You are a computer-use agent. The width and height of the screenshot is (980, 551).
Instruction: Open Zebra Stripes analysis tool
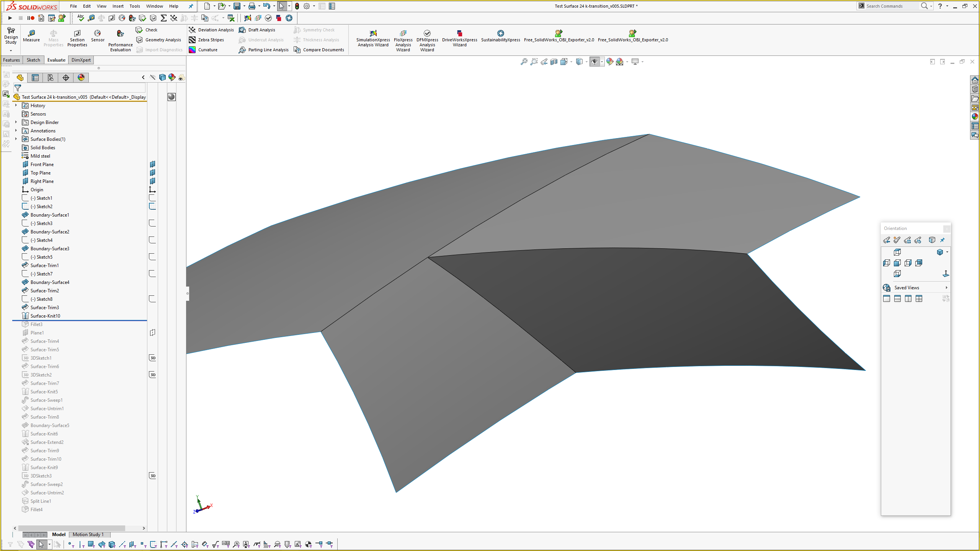pyautogui.click(x=210, y=40)
